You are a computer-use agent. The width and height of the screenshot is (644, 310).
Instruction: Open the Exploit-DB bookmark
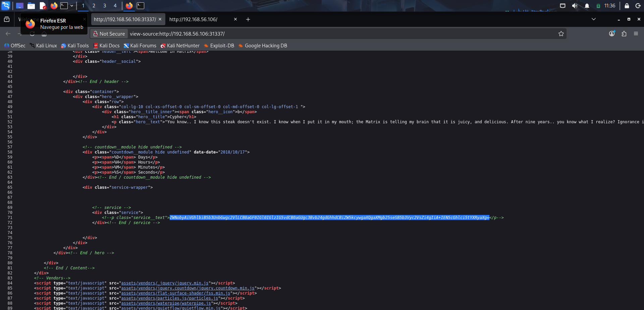[222, 46]
